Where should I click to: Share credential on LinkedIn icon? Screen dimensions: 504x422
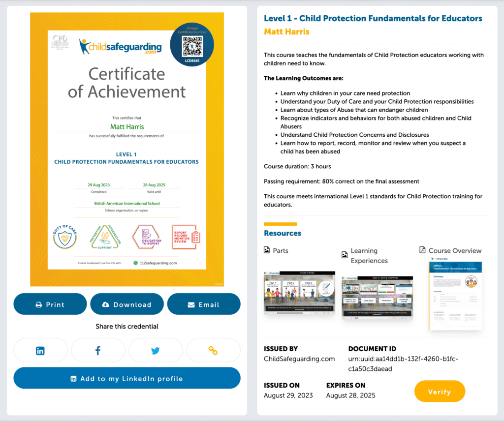click(40, 351)
